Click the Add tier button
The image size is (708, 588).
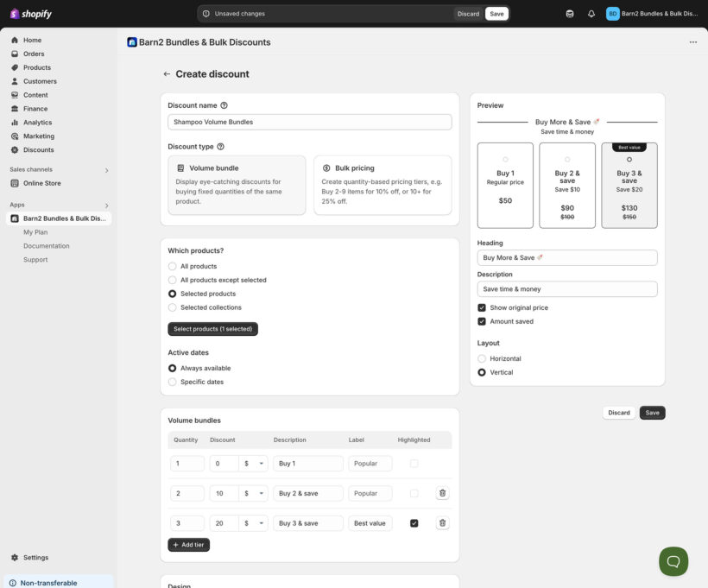coord(188,544)
